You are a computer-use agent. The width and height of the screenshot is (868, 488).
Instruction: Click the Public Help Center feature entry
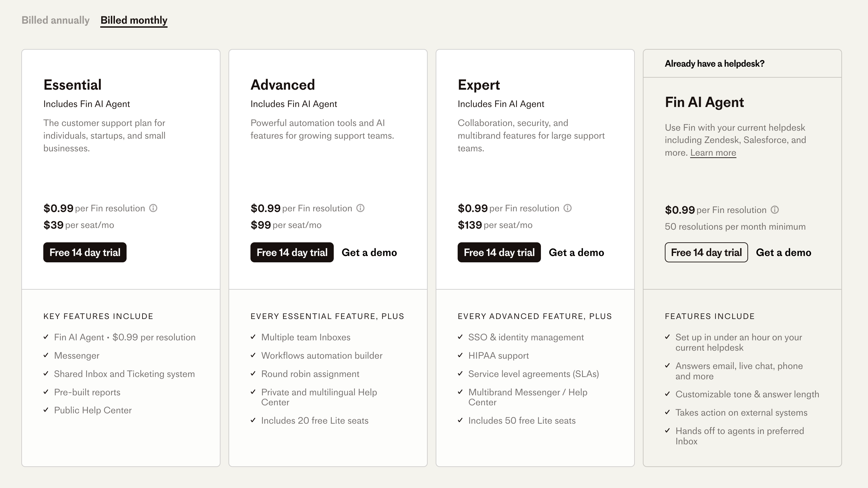tap(93, 410)
